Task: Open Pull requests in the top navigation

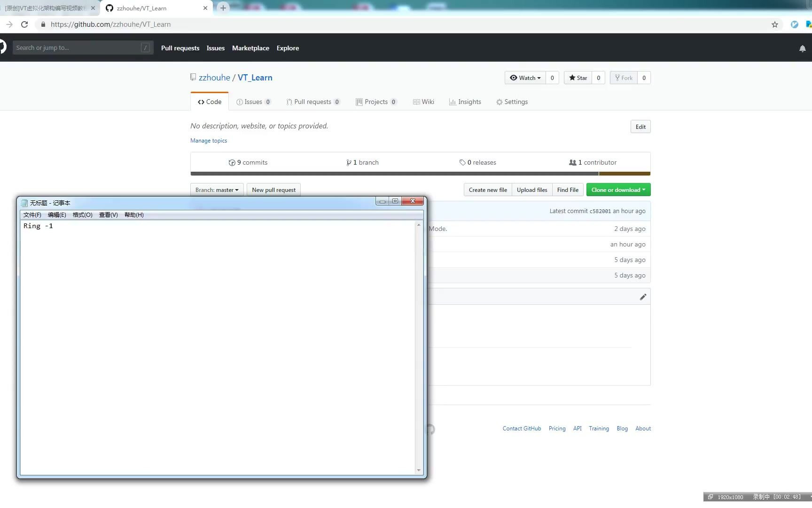Action: 180,48
